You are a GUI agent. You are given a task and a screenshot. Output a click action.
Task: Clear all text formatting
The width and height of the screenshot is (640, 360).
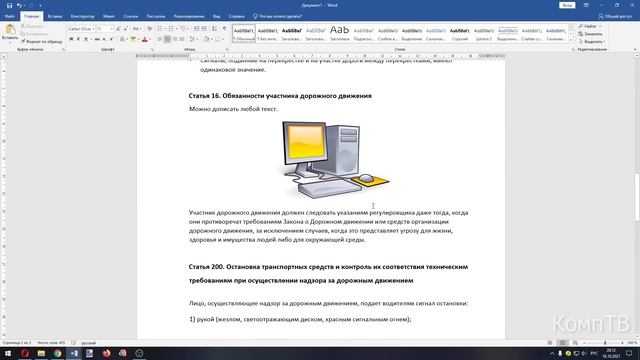[x=149, y=29]
